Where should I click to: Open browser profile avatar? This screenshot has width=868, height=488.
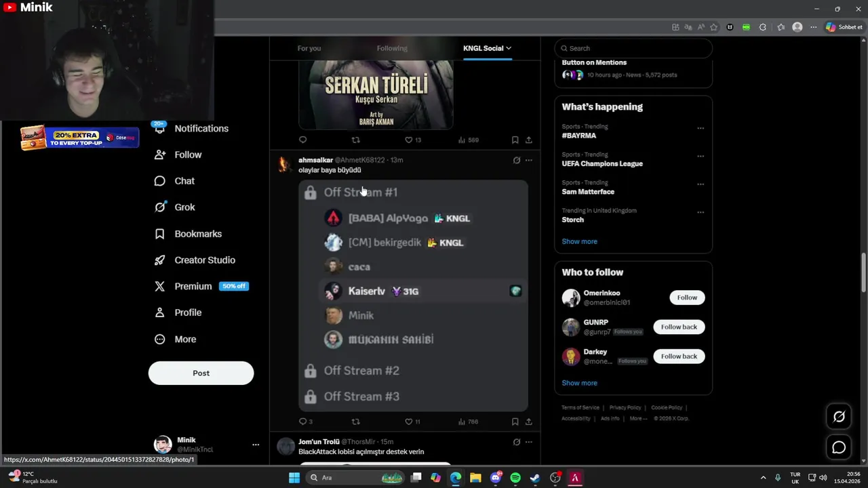click(x=797, y=27)
